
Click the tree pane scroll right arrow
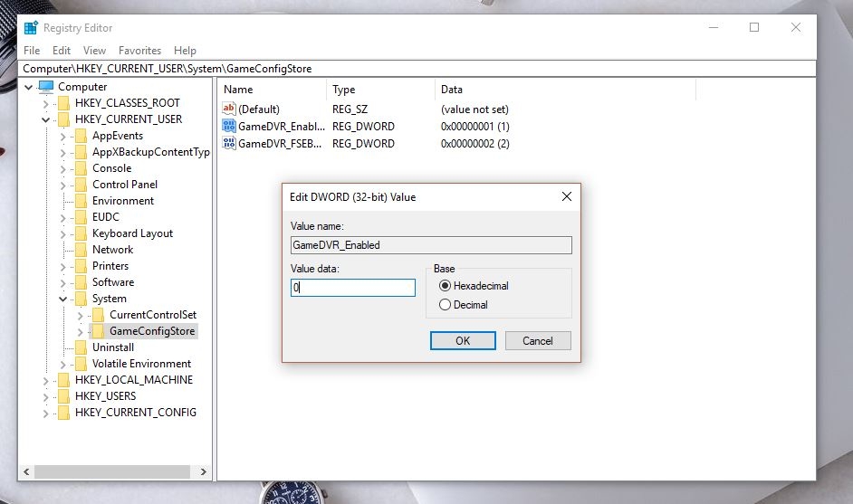(x=204, y=472)
